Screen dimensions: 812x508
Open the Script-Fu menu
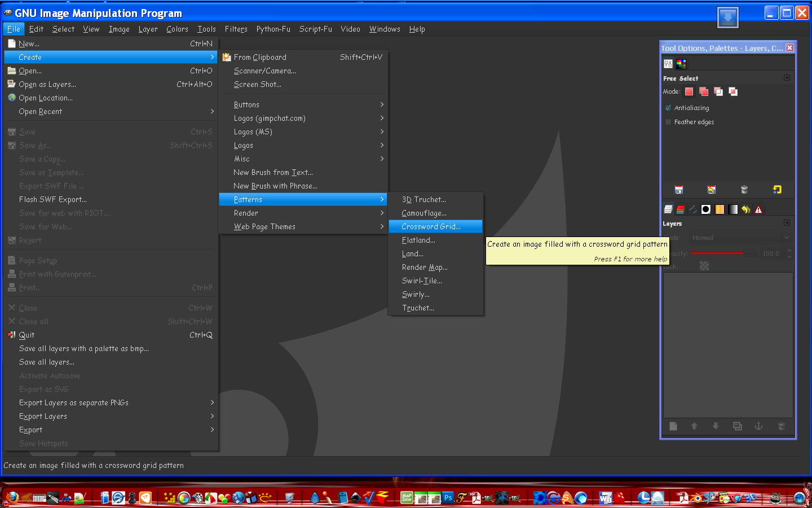pyautogui.click(x=315, y=29)
